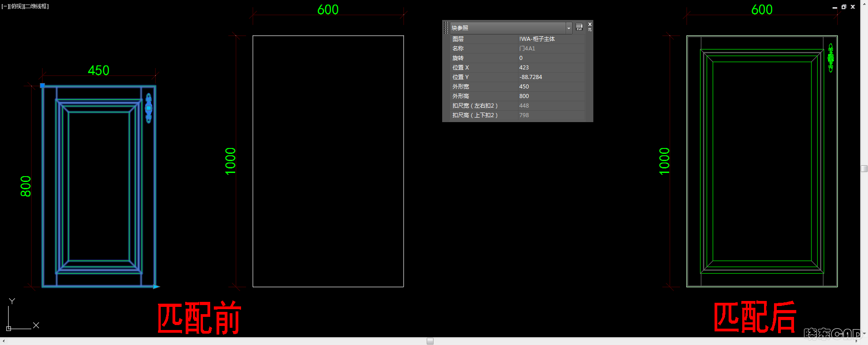Close the drawing window
This screenshot has width=868, height=345.
pyautogui.click(x=853, y=7)
